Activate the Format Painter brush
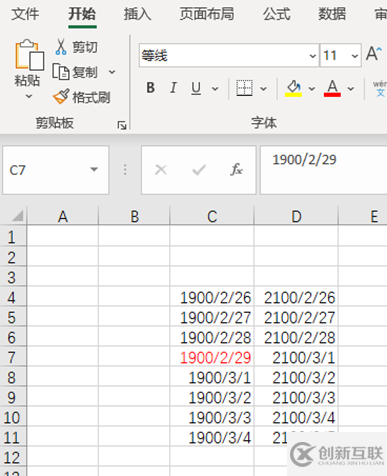Screen dimensions: 387x476 point(61,97)
